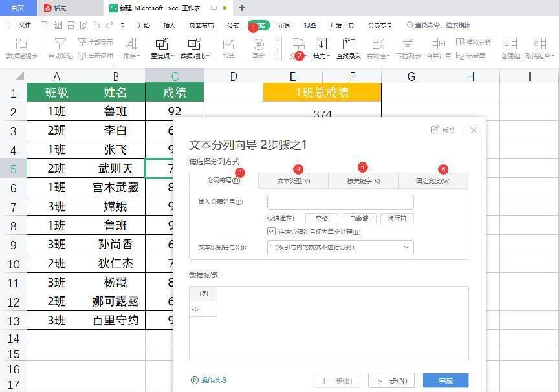The image size is (559, 392).
Task: Switch to the 插入 ribbon tab
Action: [x=170, y=25]
